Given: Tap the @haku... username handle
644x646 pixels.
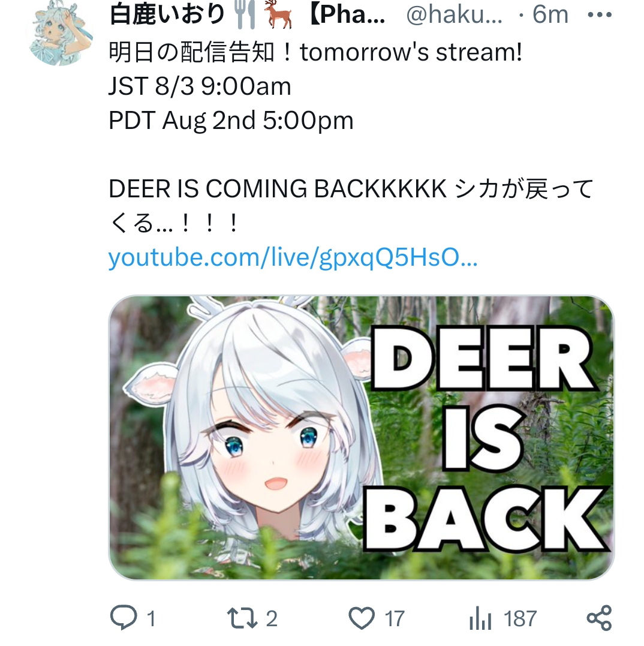Looking at the screenshot, I should click(x=454, y=15).
